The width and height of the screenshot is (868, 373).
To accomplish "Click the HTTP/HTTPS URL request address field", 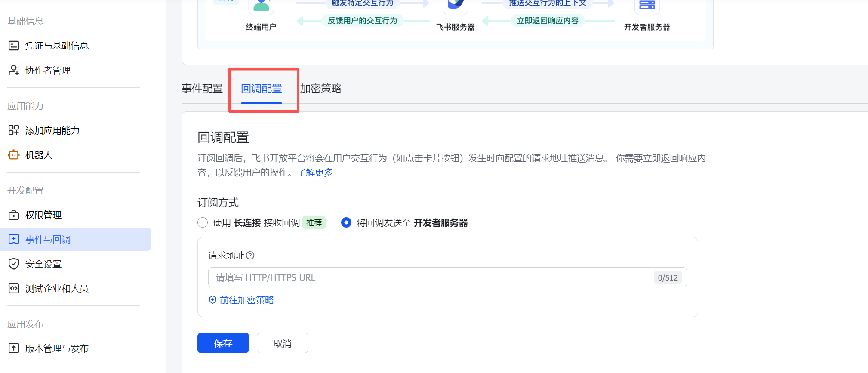I will [430, 277].
